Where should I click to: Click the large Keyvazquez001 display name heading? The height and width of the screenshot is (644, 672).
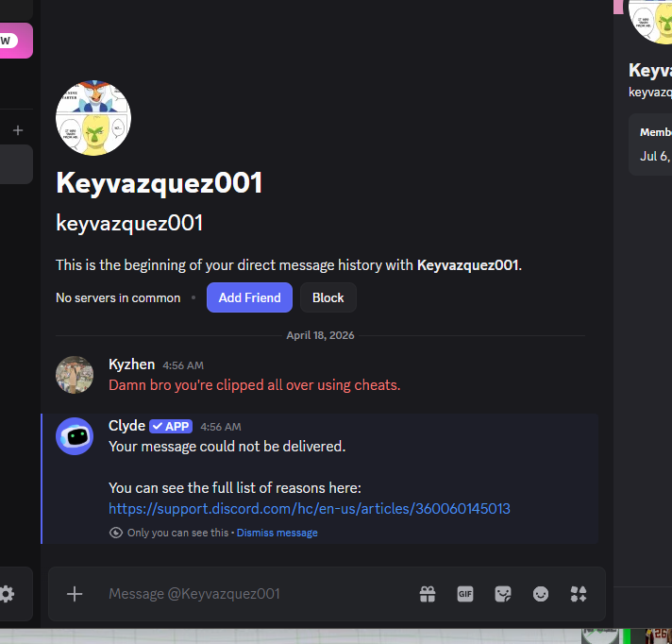pos(159,183)
